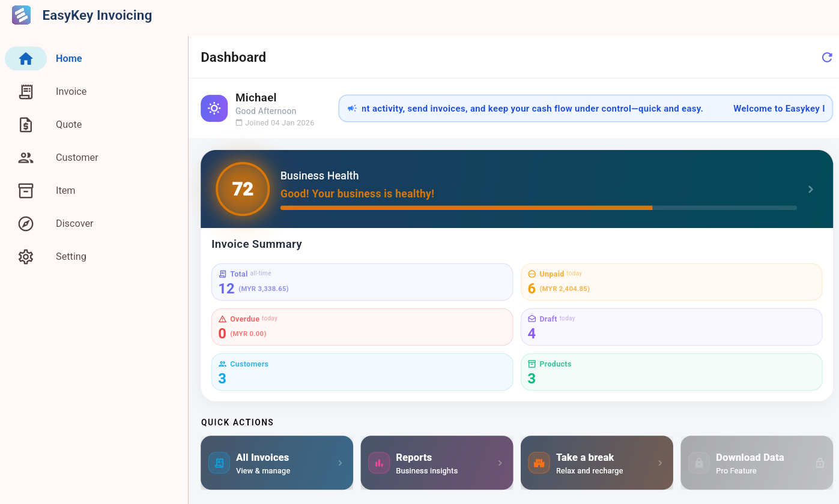This screenshot has width=839, height=504.
Task: Click the Total invoices document icon
Action: click(x=223, y=274)
